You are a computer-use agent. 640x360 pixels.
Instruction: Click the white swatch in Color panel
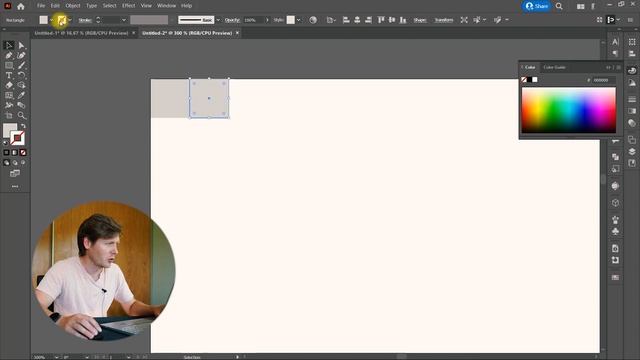(x=535, y=80)
